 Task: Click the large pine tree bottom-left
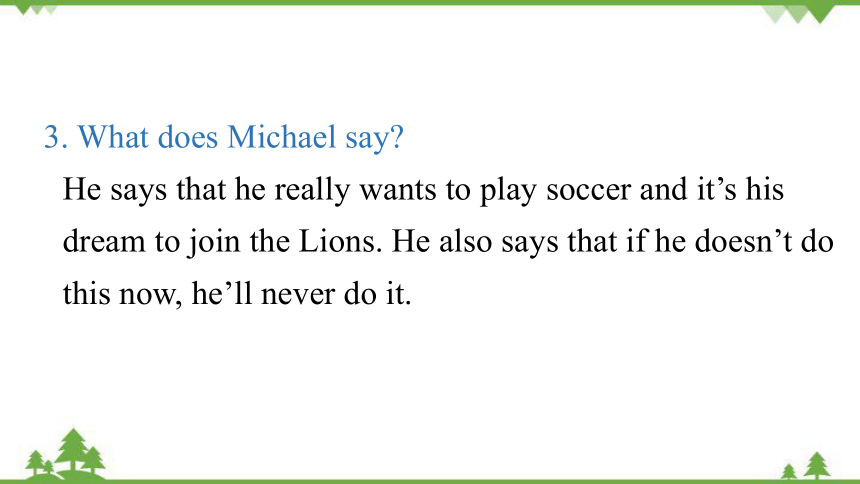pyautogui.click(x=72, y=450)
